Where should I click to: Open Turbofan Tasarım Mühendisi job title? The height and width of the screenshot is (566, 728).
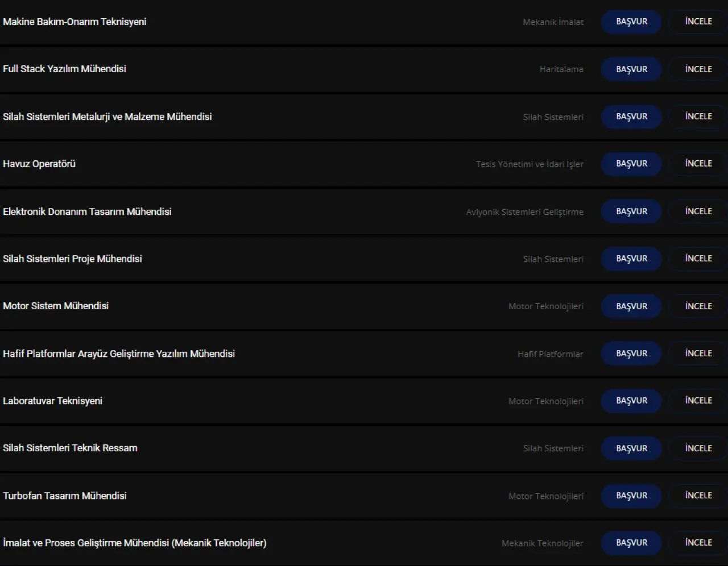(65, 496)
